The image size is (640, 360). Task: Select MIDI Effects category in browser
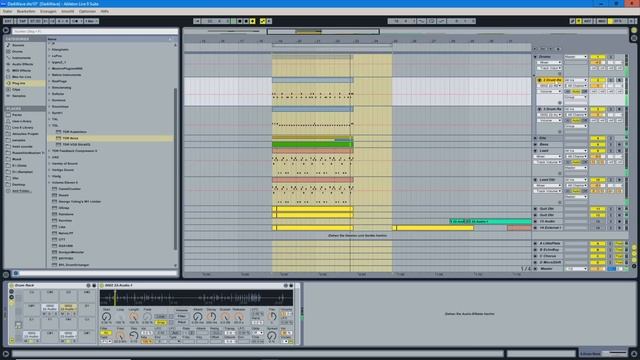coord(22,71)
